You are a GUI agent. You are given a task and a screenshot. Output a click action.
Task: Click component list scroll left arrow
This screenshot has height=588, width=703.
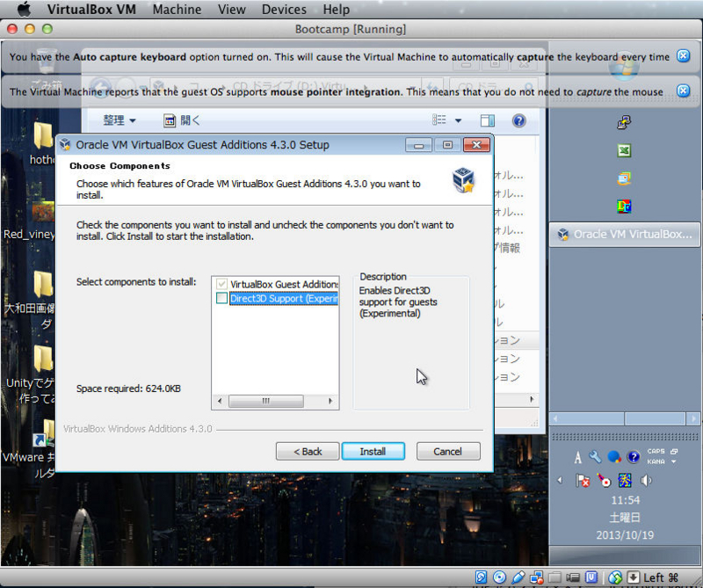pos(219,401)
